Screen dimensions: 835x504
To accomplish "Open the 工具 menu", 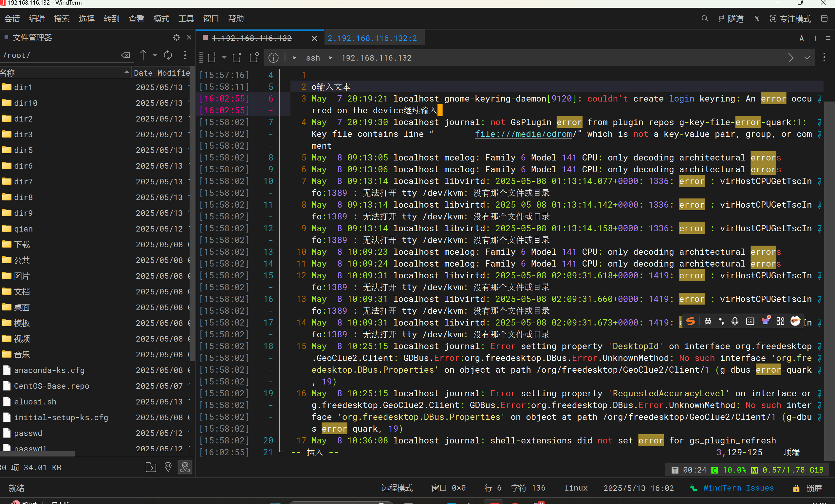I will click(186, 19).
